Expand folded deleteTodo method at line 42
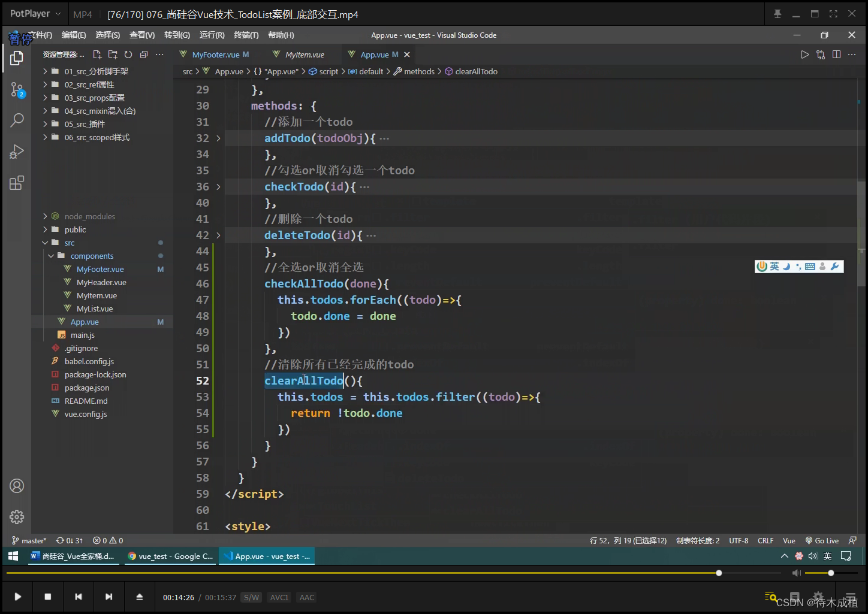This screenshot has height=614, width=868. click(218, 235)
